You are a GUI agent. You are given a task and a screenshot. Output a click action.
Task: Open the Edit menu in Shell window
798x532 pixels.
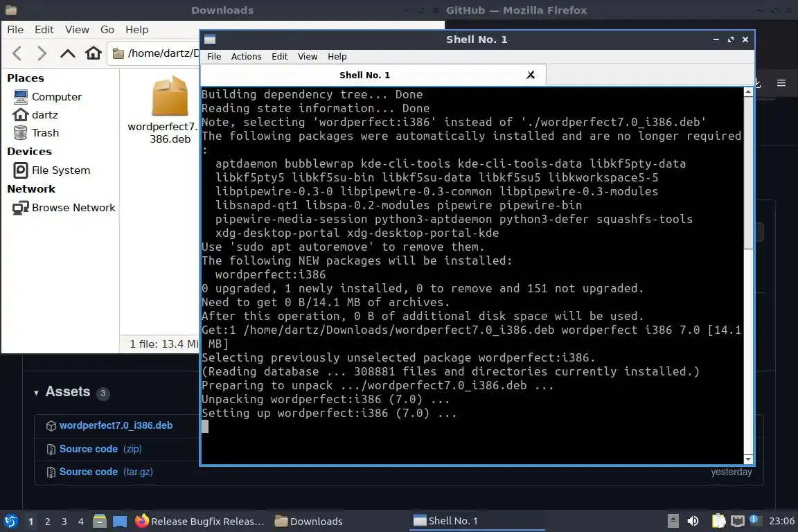point(279,57)
